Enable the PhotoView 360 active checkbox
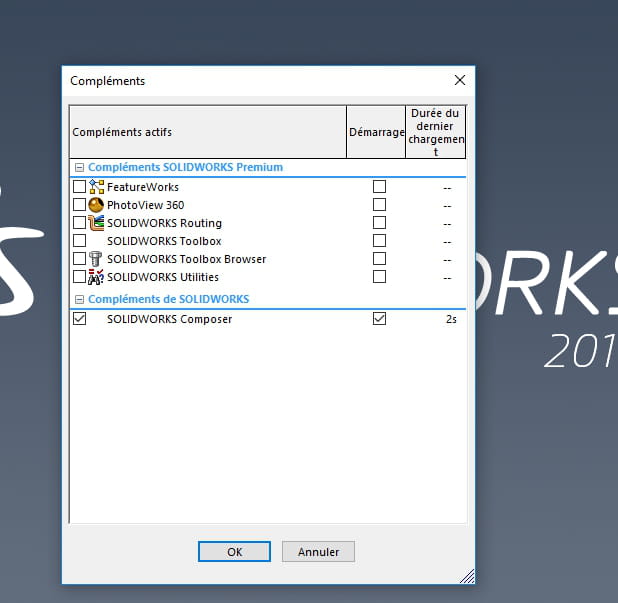The image size is (618, 603). [80, 205]
